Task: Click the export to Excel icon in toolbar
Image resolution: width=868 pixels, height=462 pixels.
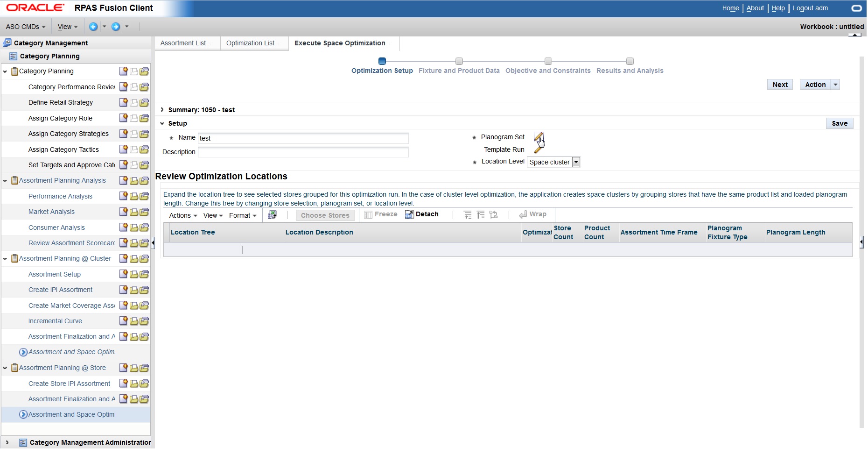Action: [x=272, y=214]
